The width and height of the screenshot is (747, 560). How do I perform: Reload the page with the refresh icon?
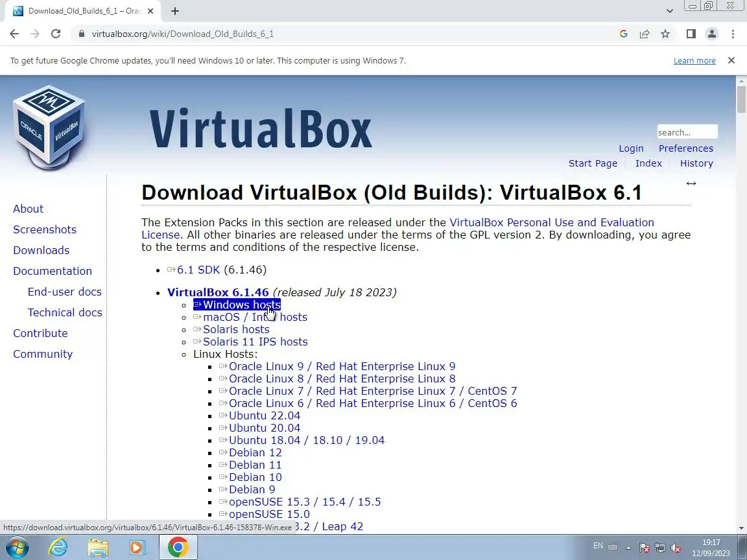point(56,34)
